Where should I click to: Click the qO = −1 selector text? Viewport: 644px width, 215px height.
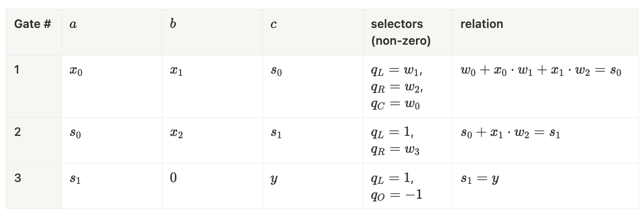click(397, 195)
